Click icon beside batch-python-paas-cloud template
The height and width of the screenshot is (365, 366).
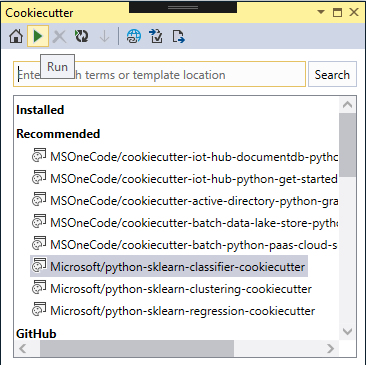pyautogui.click(x=39, y=244)
